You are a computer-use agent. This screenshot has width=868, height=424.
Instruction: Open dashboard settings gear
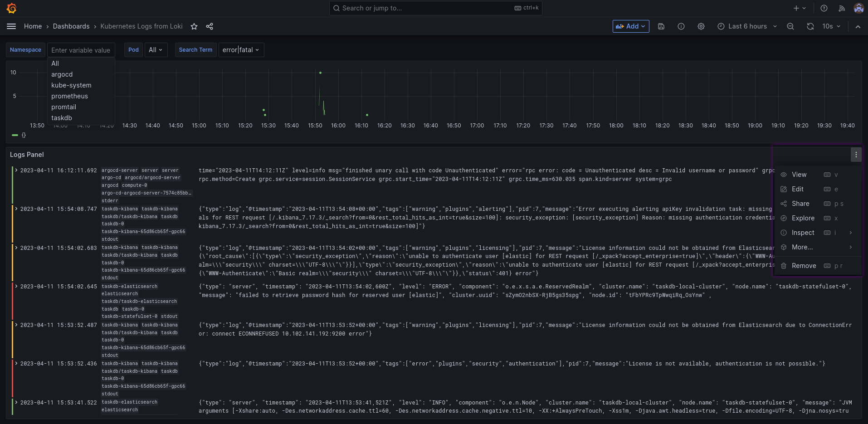(x=701, y=26)
